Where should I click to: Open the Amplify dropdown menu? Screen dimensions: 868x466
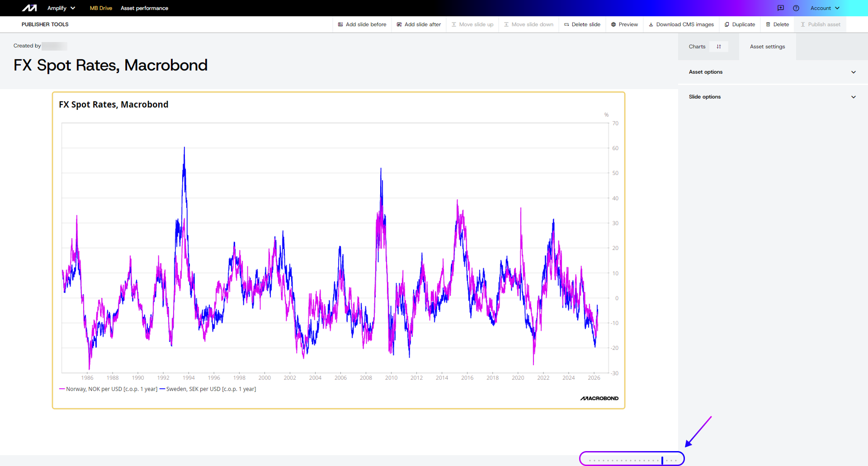(x=61, y=8)
